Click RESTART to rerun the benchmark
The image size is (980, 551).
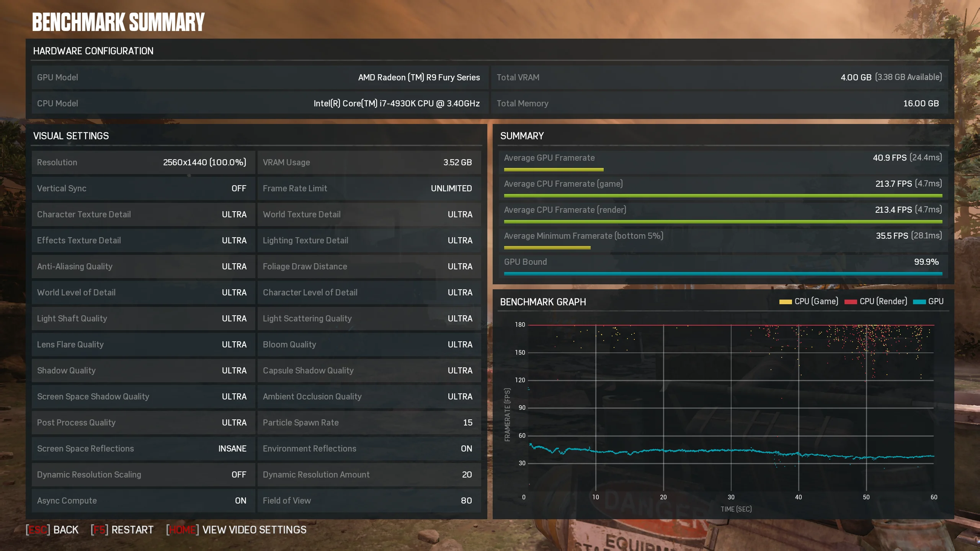coord(122,530)
